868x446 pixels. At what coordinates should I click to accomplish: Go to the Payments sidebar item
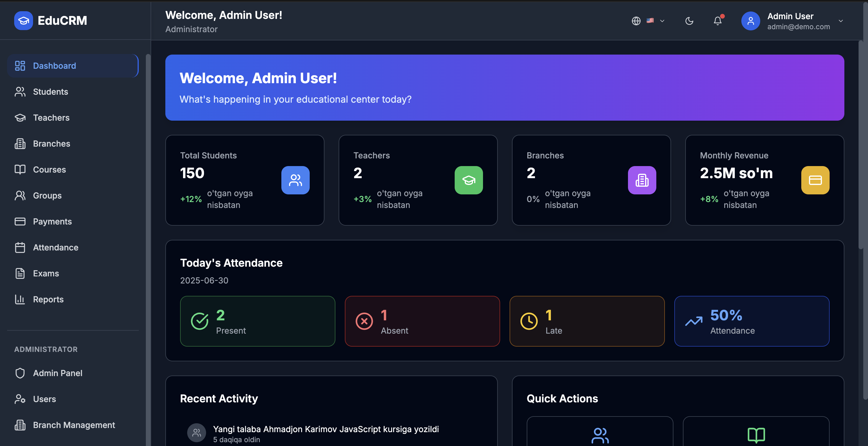tap(52, 222)
